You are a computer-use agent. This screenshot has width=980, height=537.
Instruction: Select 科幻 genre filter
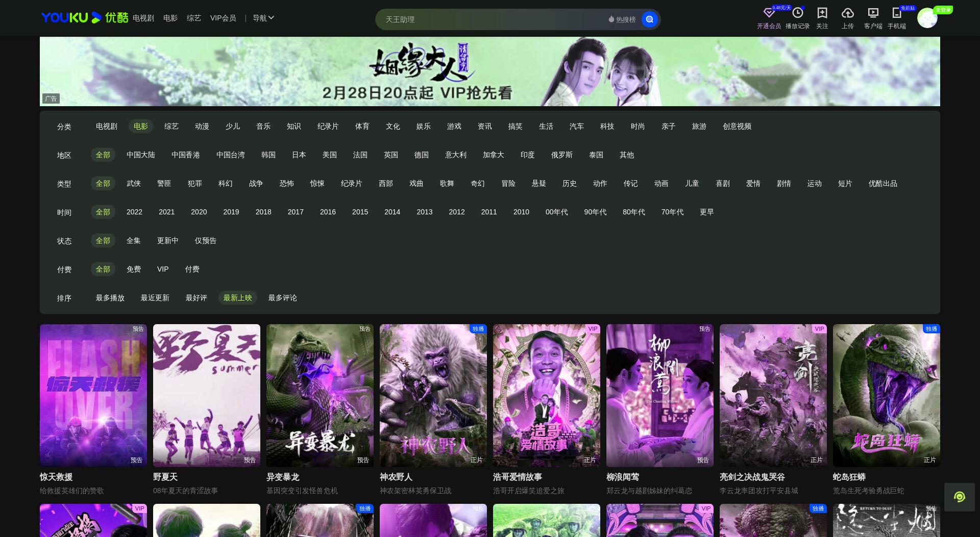(225, 183)
